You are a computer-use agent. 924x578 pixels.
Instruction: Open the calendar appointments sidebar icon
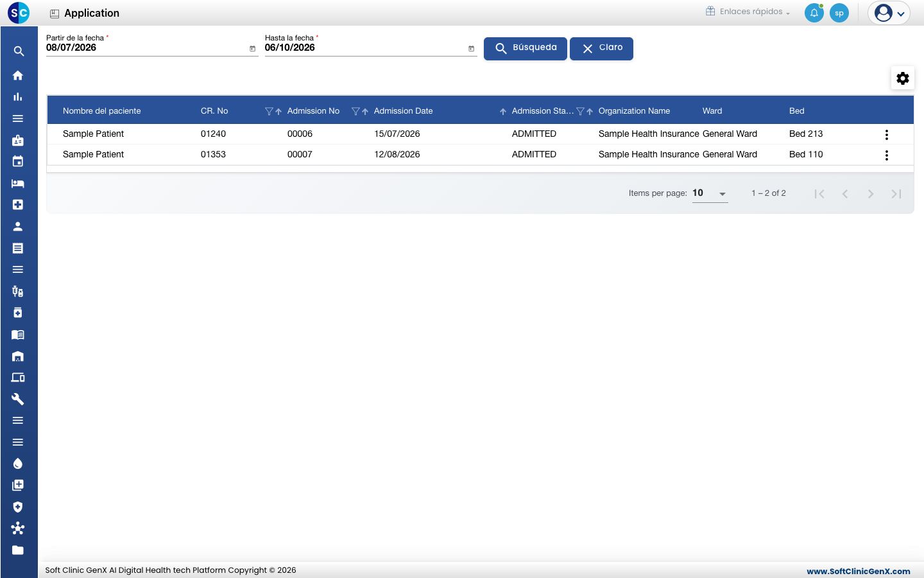[x=18, y=162]
